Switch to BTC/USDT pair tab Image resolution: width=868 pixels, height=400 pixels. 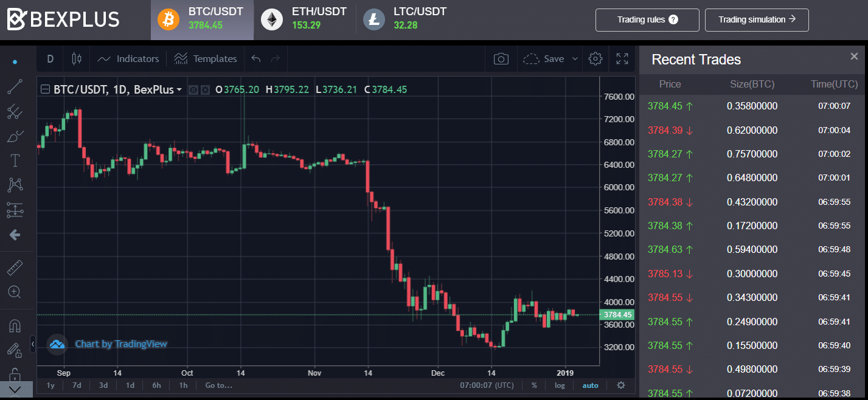(x=203, y=19)
